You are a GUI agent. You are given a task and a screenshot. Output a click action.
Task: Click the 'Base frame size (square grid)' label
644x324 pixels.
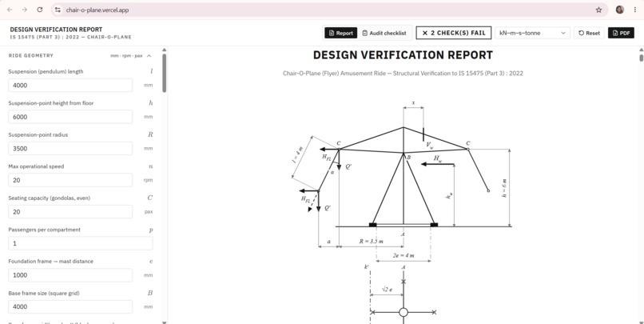tap(44, 293)
